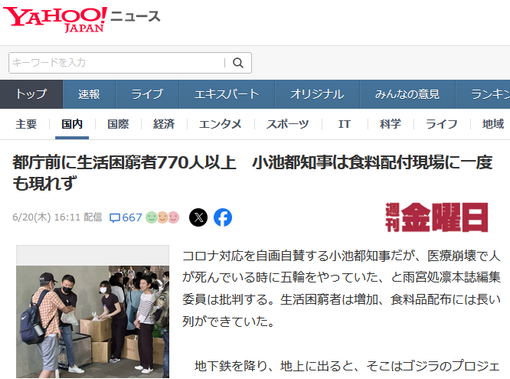
Task: Open the comments bubble icon showing 667
Action: pos(115,218)
